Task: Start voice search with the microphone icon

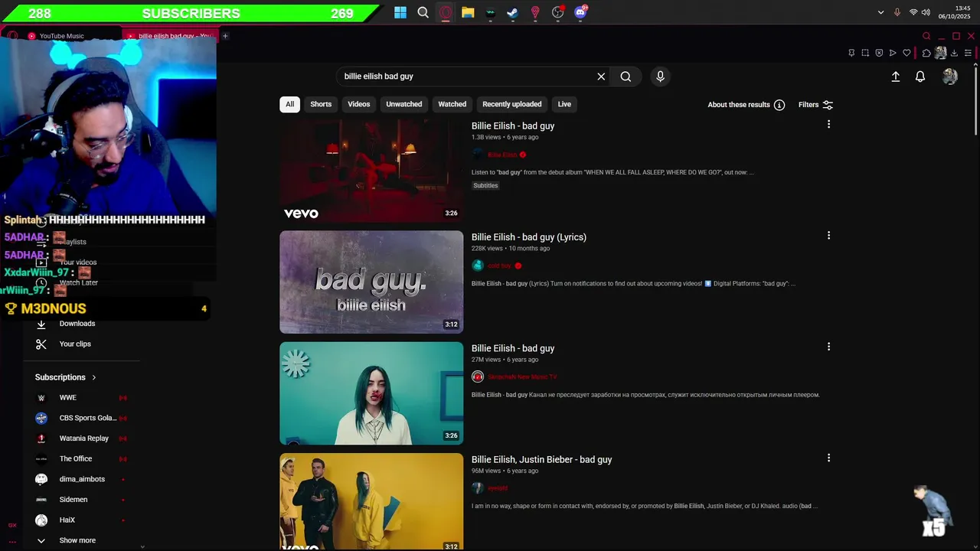Action: pos(660,77)
